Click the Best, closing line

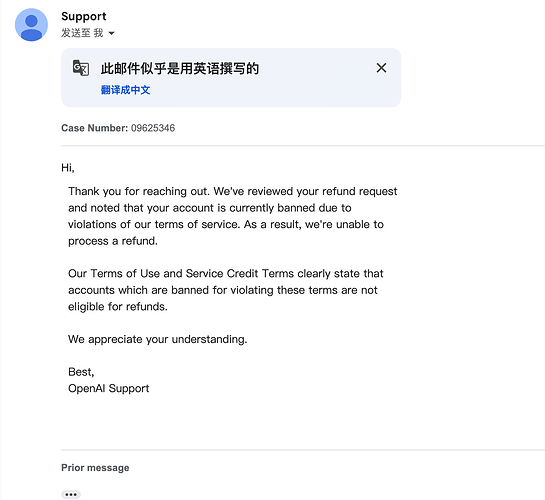tap(81, 372)
